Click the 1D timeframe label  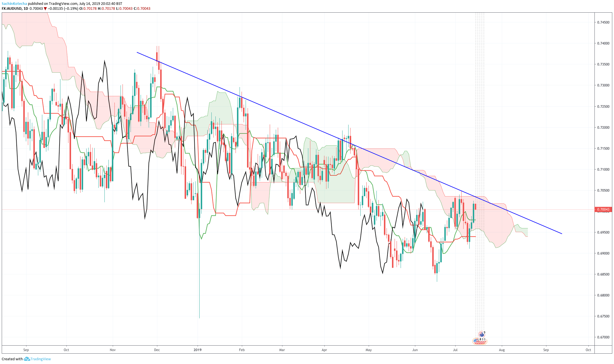26,9
